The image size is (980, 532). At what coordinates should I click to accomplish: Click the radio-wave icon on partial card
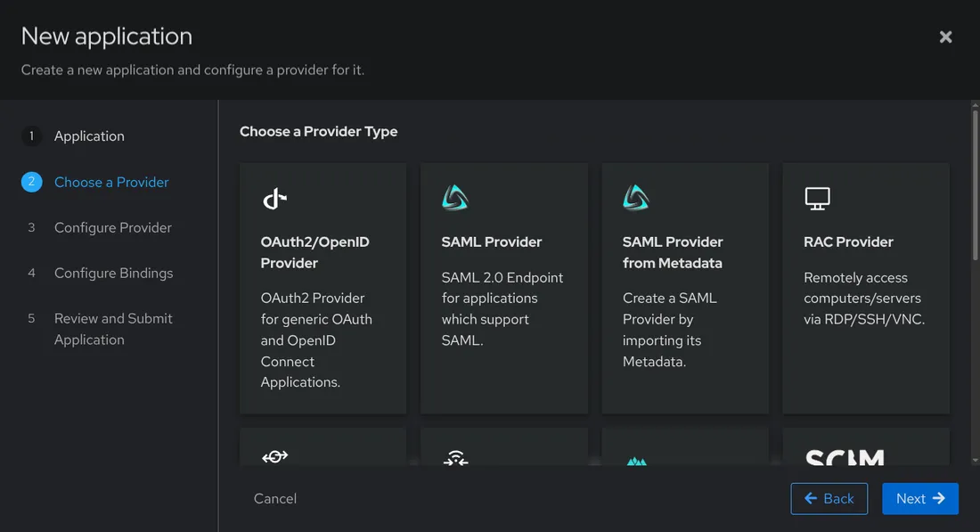pyautogui.click(x=455, y=458)
